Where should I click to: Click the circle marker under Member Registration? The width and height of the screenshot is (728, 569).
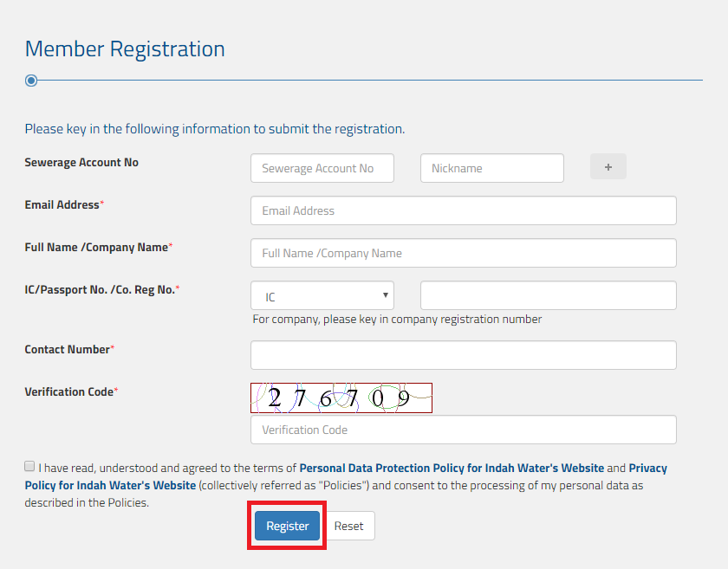(31, 81)
